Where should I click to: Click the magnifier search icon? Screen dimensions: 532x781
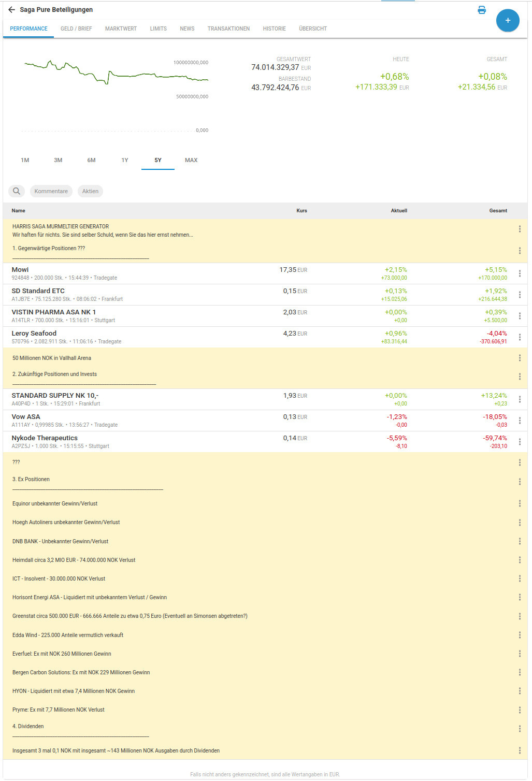tap(17, 191)
